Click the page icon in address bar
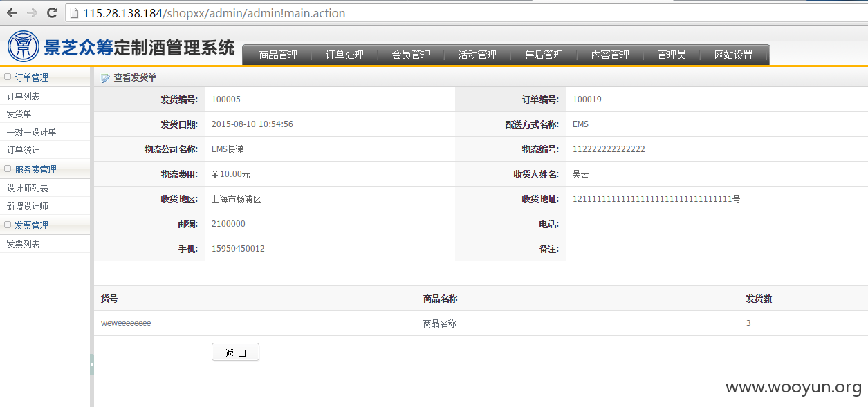 [74, 13]
